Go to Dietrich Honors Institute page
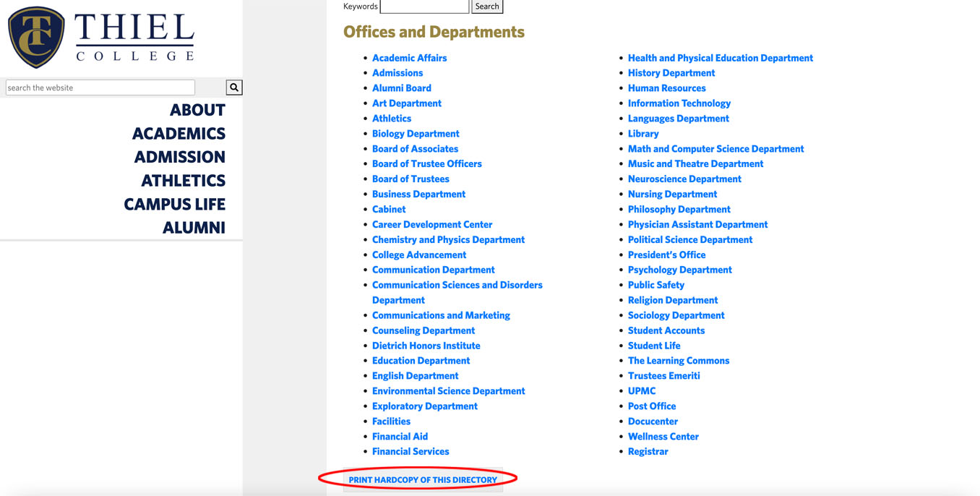Viewport: 980px width, 496px height. (x=426, y=346)
